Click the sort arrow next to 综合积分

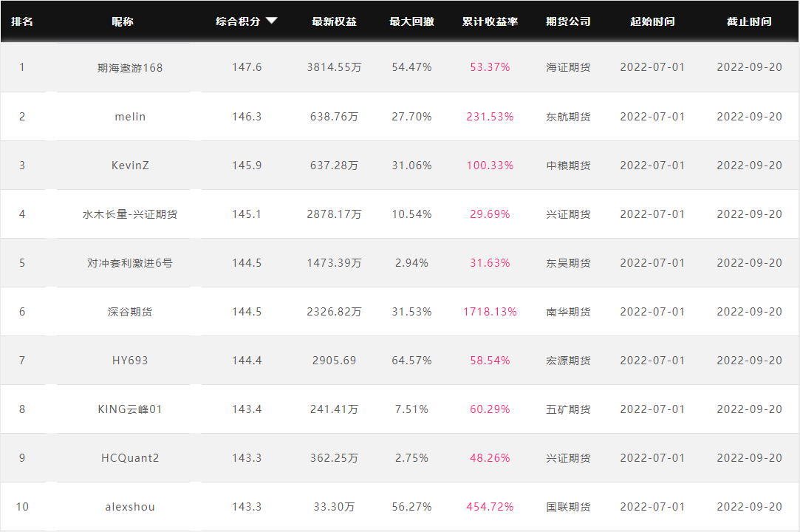click(271, 21)
